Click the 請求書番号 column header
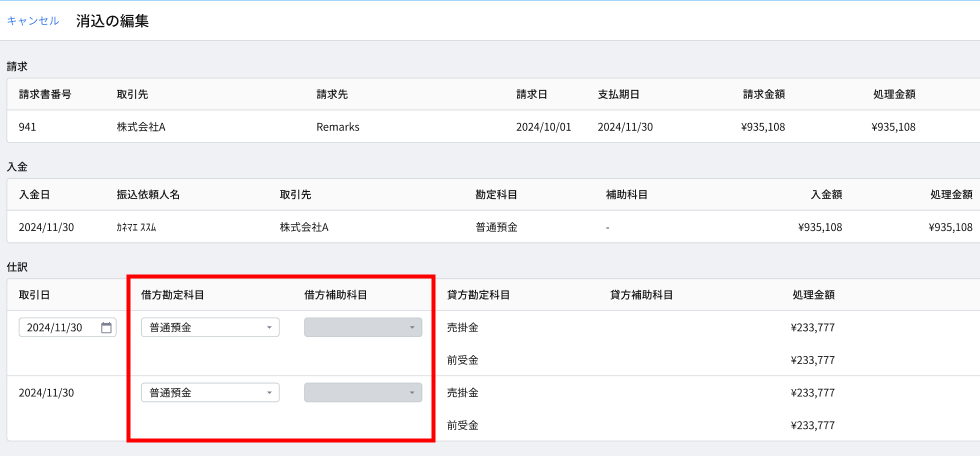 [45, 94]
